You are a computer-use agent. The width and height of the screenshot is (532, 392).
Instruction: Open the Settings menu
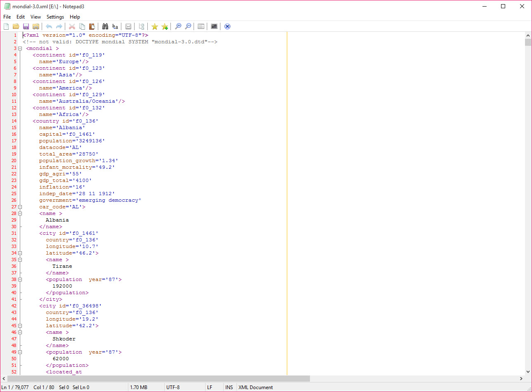[55, 17]
